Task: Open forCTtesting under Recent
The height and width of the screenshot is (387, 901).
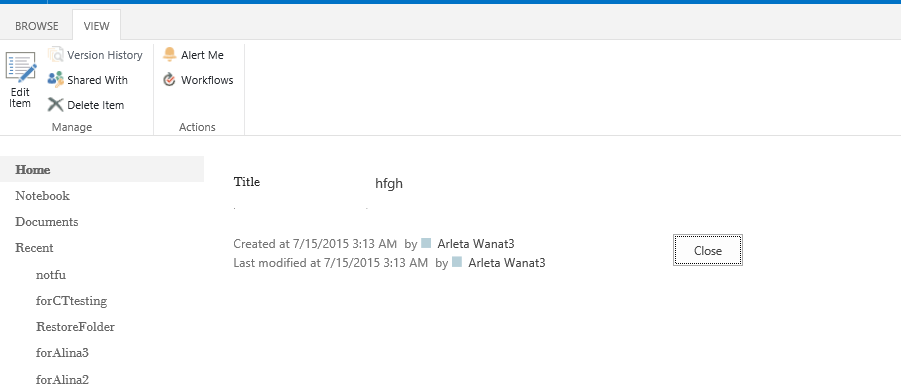Action: pyautogui.click(x=71, y=301)
